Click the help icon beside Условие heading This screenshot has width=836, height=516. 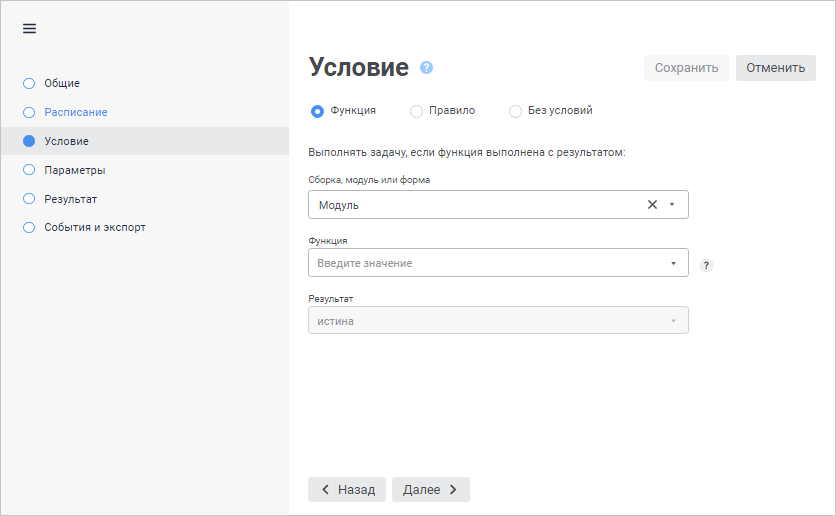[427, 68]
